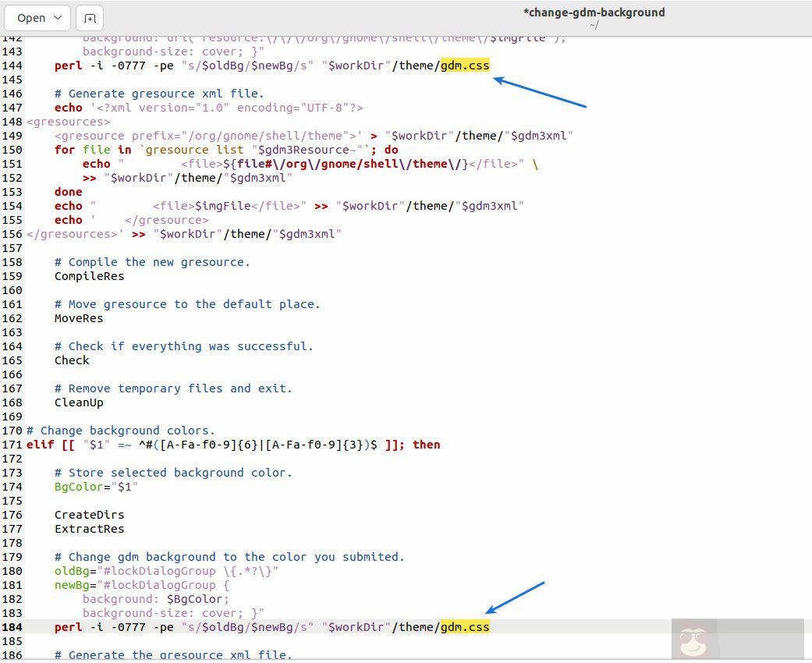The width and height of the screenshot is (812, 663).
Task: Select the CleanUp command on line 168
Action: tap(78, 402)
